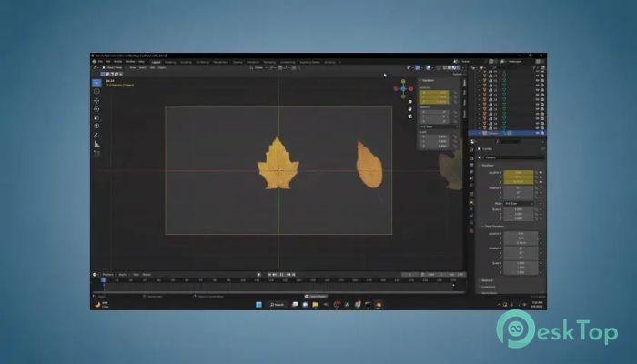637x364 pixels.
Task: Click the timeline playhead frame marker
Action: (104, 280)
